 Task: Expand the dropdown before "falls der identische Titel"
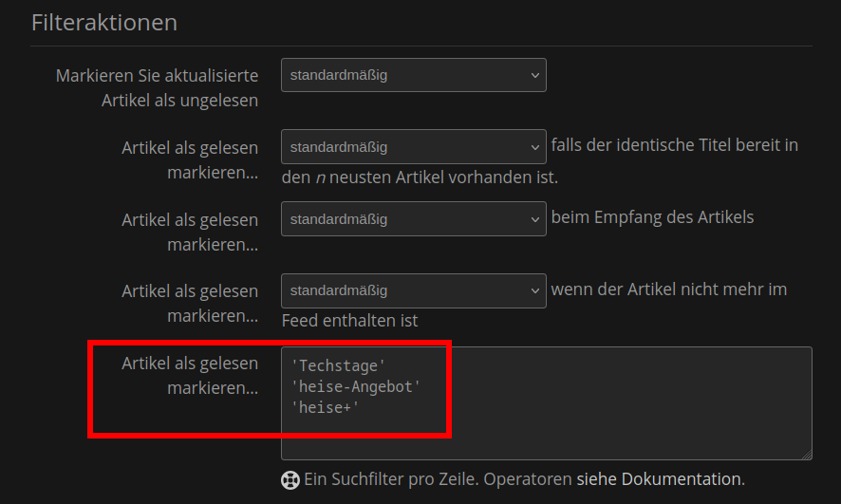click(x=414, y=146)
